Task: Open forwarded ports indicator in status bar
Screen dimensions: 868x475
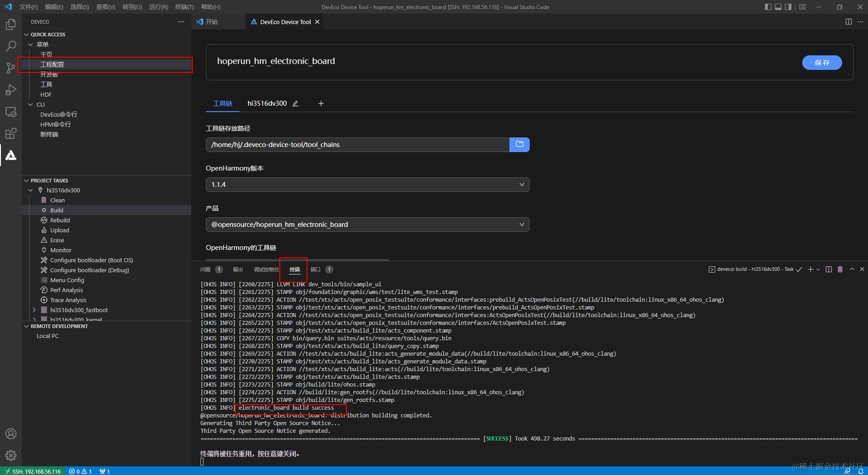Action: [x=105, y=471]
